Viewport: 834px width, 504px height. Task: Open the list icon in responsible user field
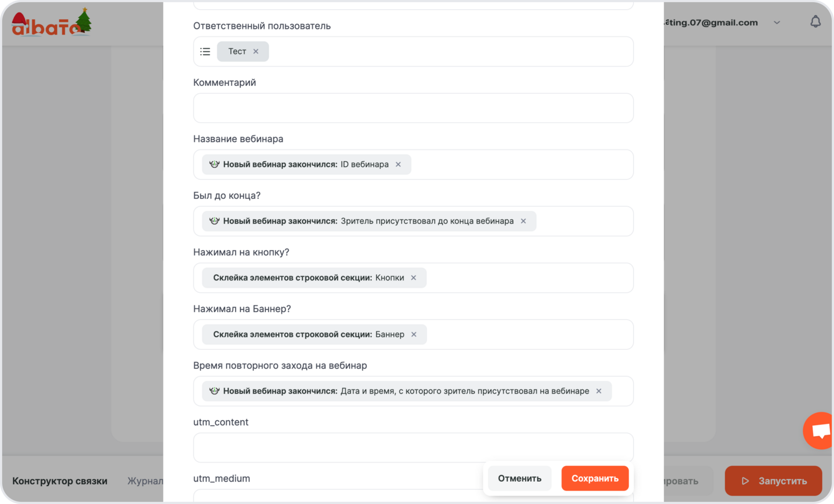click(205, 52)
